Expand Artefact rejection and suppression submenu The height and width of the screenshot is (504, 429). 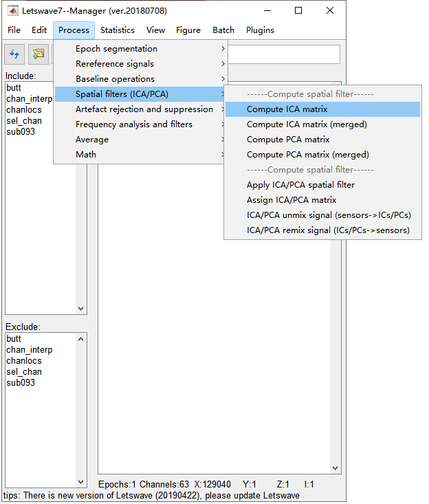pos(140,109)
